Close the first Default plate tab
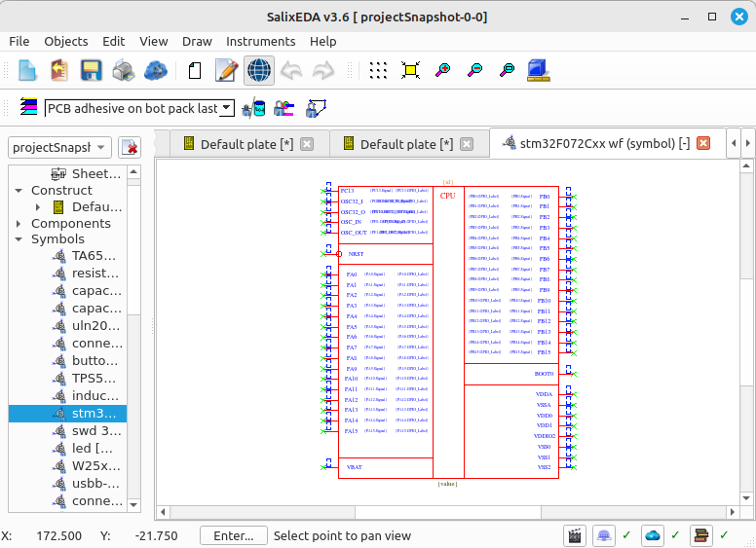Screen dimensions: 756x548 [307, 144]
